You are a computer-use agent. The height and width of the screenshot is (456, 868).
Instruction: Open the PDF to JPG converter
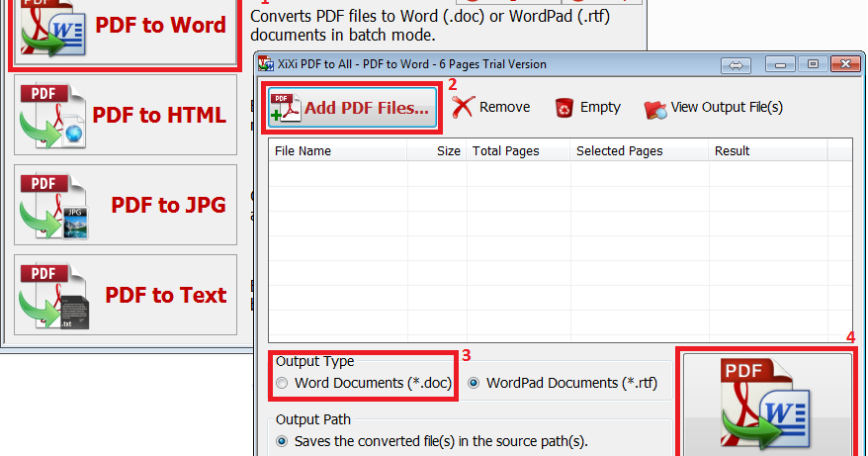126,205
